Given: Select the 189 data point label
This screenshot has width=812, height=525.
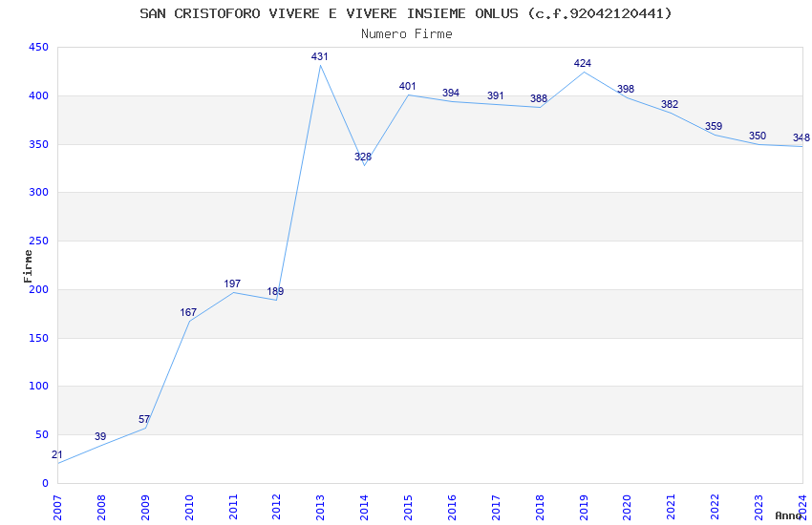Looking at the screenshot, I should 275,291.
